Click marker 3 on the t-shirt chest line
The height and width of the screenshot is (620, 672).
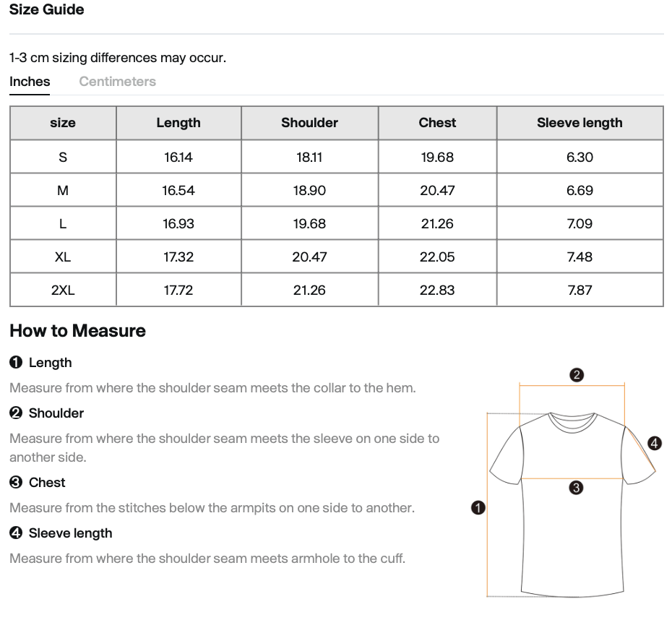click(x=576, y=488)
